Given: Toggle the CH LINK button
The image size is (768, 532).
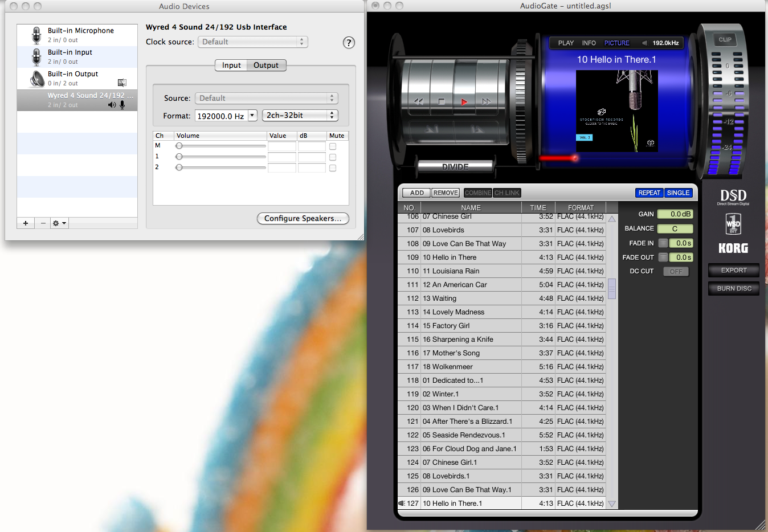Looking at the screenshot, I should (506, 193).
